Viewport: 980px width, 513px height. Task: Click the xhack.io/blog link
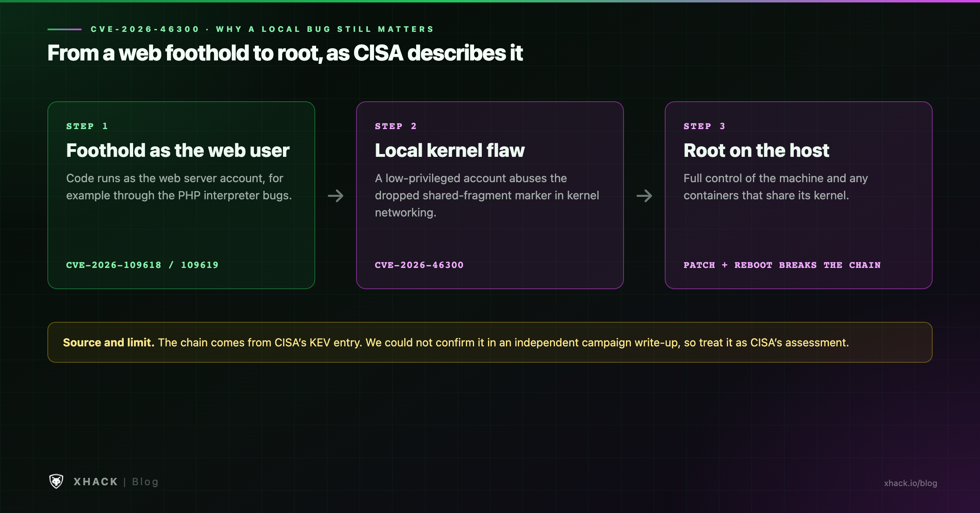pyautogui.click(x=910, y=483)
